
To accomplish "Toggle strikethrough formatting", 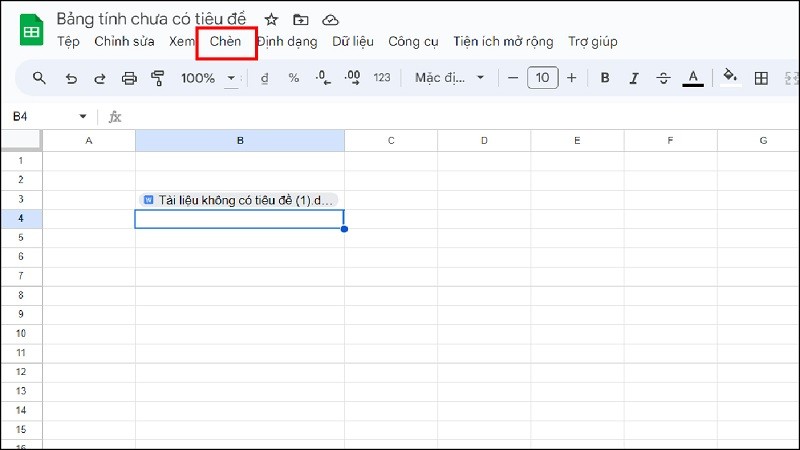I will click(x=663, y=78).
